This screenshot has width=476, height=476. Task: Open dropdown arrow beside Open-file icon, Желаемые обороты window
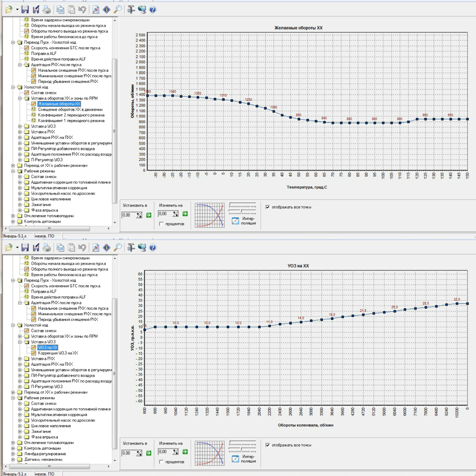coord(17,10)
